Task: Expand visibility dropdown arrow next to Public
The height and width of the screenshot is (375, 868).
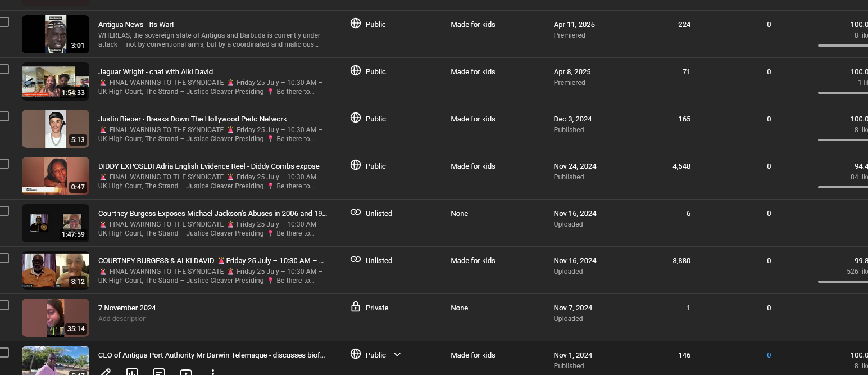Action: coord(397,354)
